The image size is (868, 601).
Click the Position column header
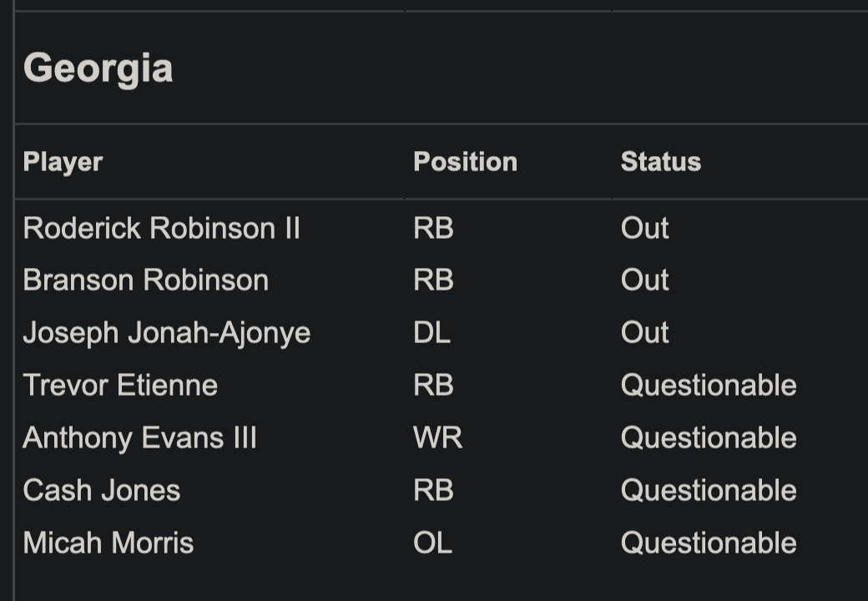pos(465,161)
